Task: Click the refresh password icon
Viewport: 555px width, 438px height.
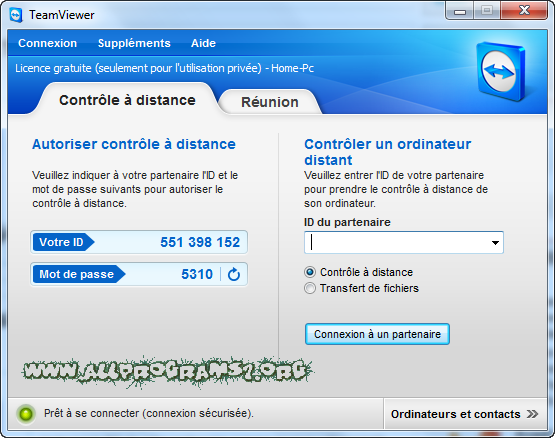Action: point(234,274)
